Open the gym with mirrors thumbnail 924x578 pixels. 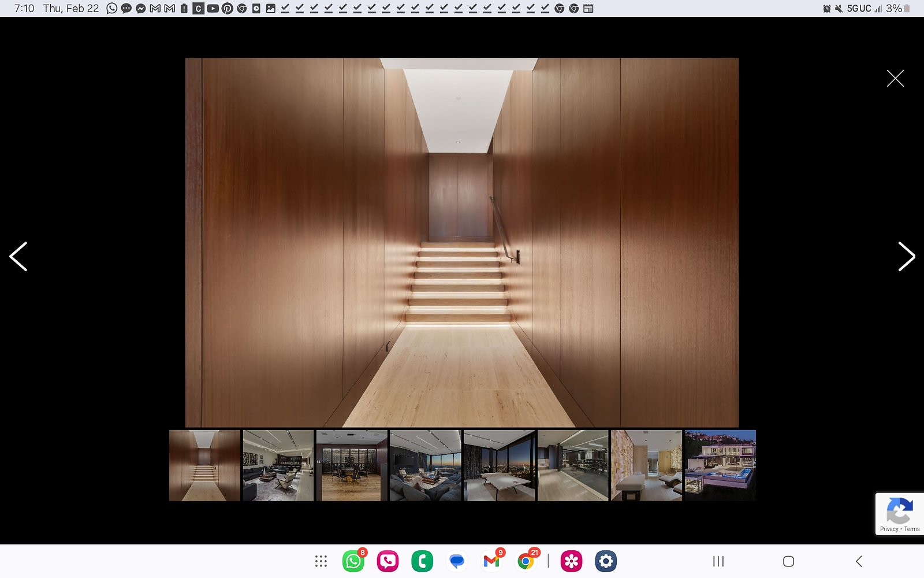(573, 465)
